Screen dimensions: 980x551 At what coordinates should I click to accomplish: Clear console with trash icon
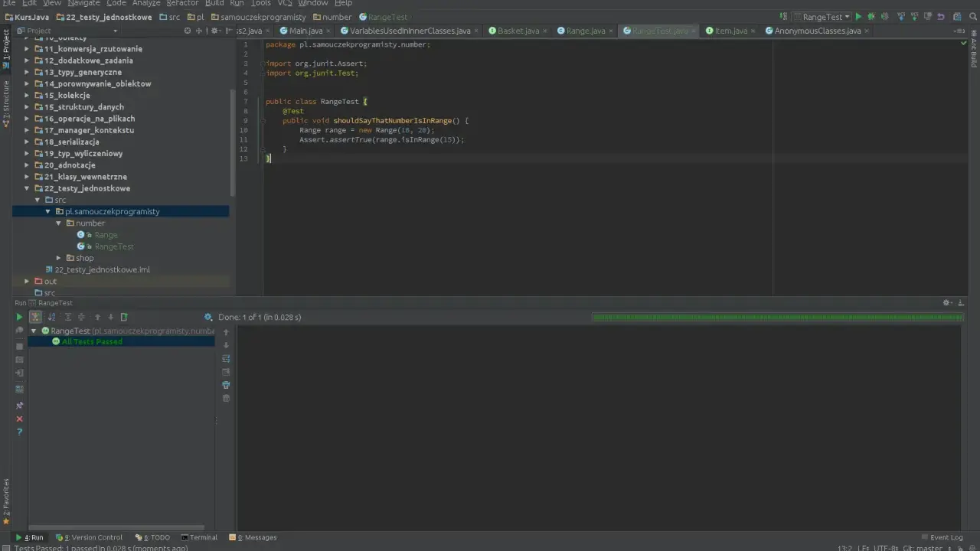[x=226, y=398]
